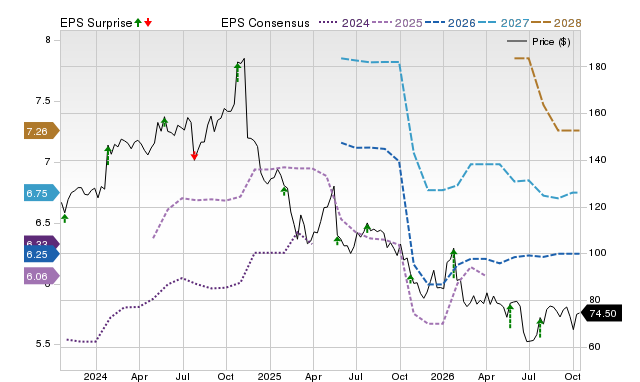
Task: Click the 6.5 label on the EPS axis
Action: 43,222
